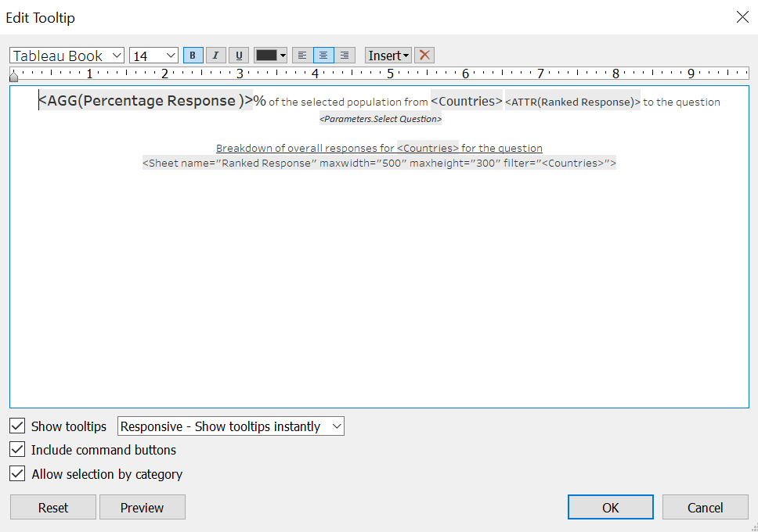The height and width of the screenshot is (532, 758).
Task: Align text to the left
Action: (x=302, y=56)
